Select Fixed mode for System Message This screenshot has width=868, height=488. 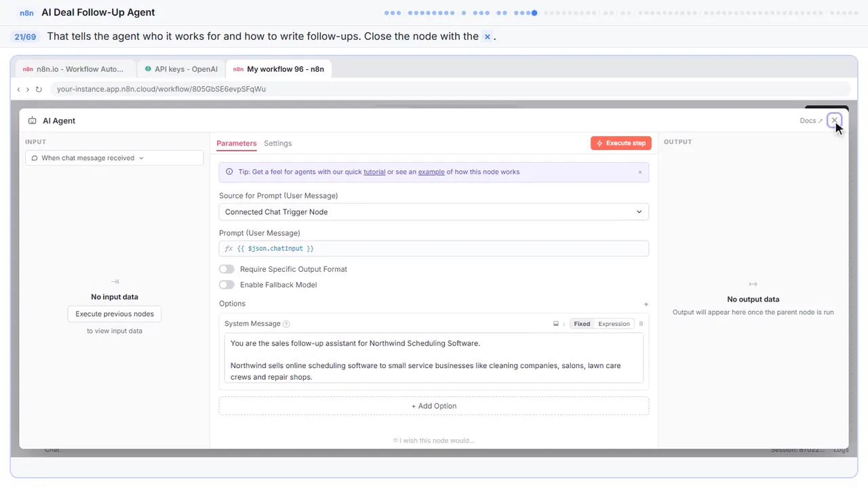(582, 324)
